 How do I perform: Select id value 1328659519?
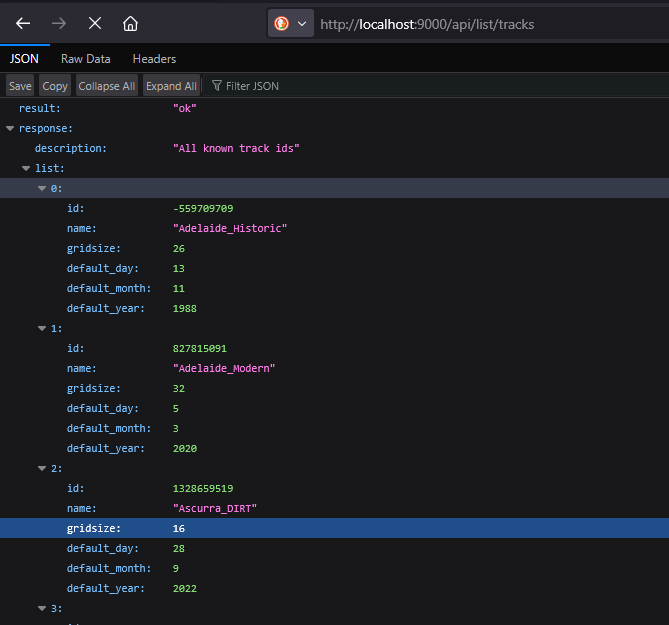click(x=203, y=488)
